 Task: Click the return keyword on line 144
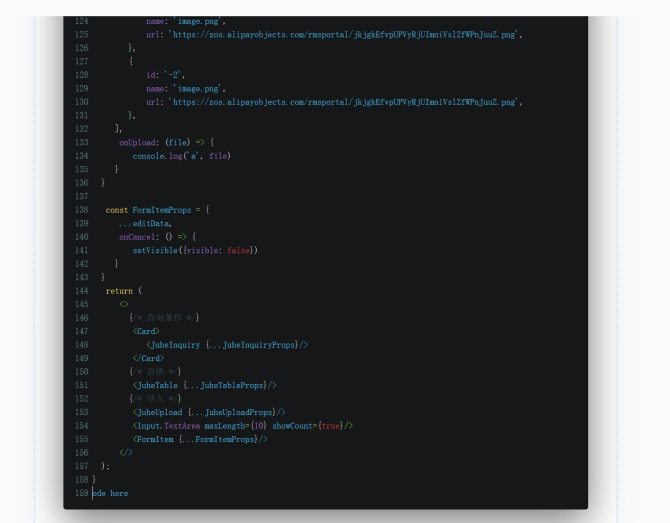click(119, 291)
